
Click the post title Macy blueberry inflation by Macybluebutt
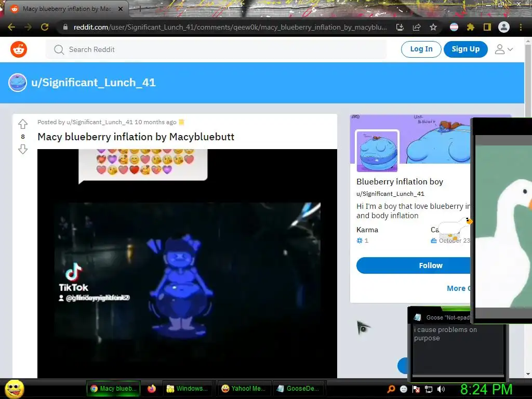pyautogui.click(x=136, y=137)
